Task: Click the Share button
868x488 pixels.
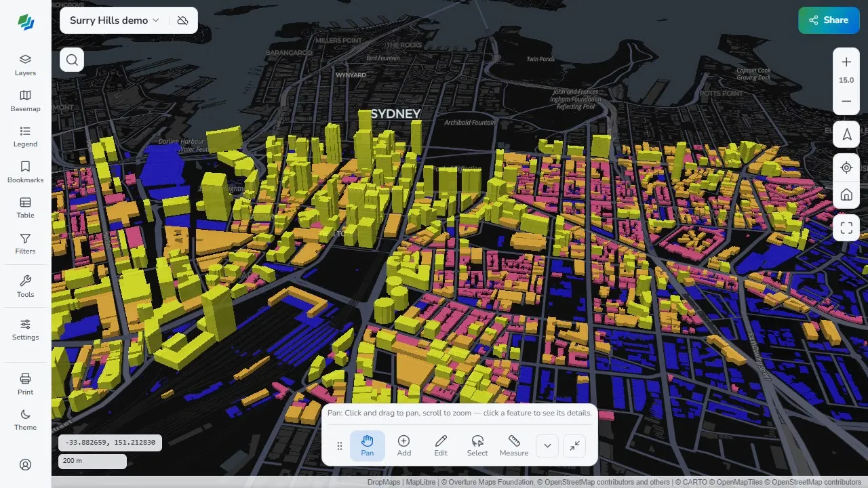Action: coord(829,20)
